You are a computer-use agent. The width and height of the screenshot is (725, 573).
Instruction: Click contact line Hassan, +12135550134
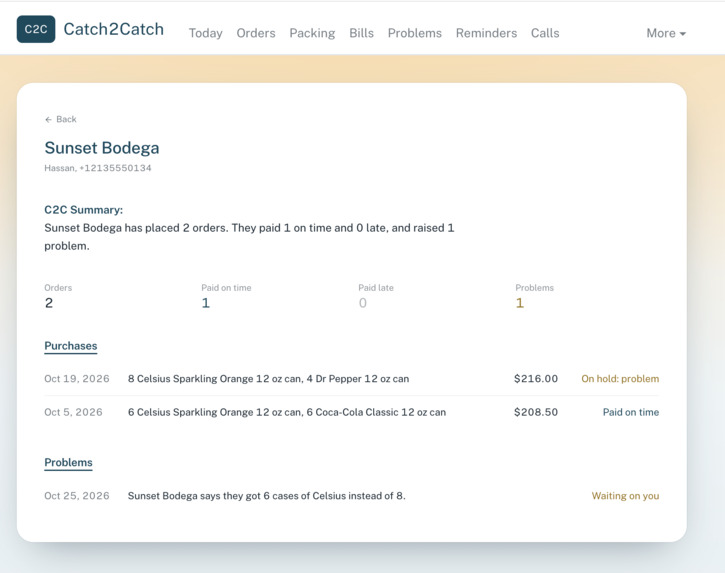pos(98,168)
